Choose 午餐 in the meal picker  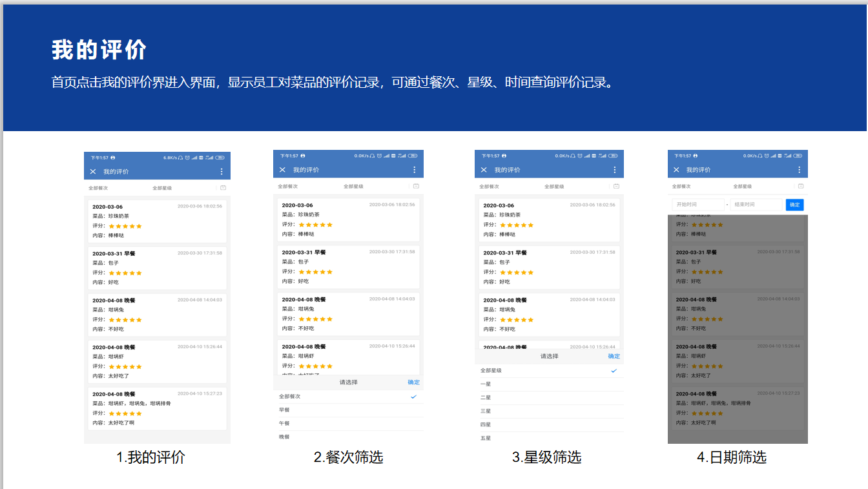tap(348, 424)
